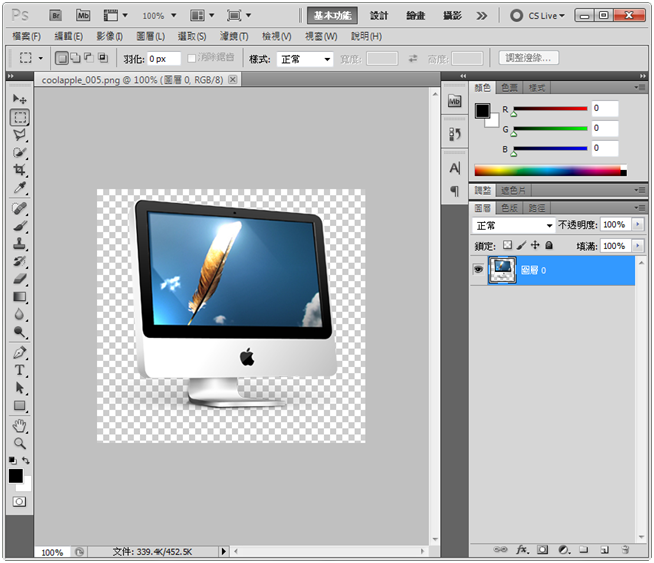
Task: Select the Hand tool
Action: [x=19, y=426]
